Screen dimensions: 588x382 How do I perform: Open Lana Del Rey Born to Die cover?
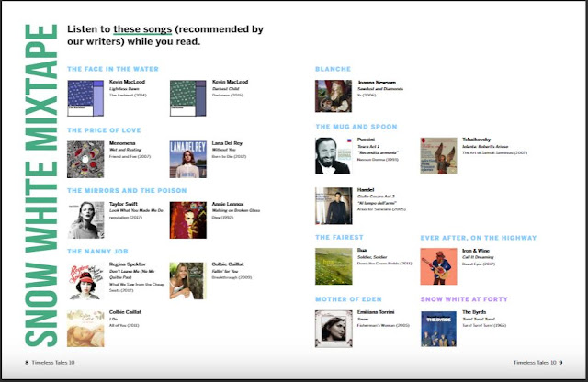tap(187, 158)
